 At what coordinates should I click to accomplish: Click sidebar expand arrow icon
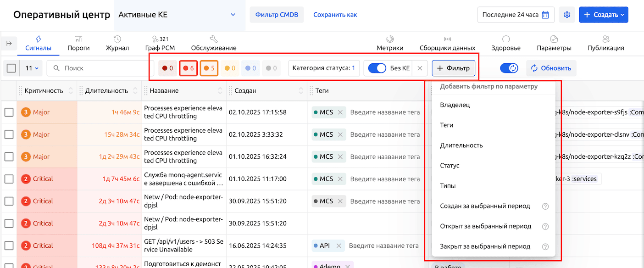point(9,43)
